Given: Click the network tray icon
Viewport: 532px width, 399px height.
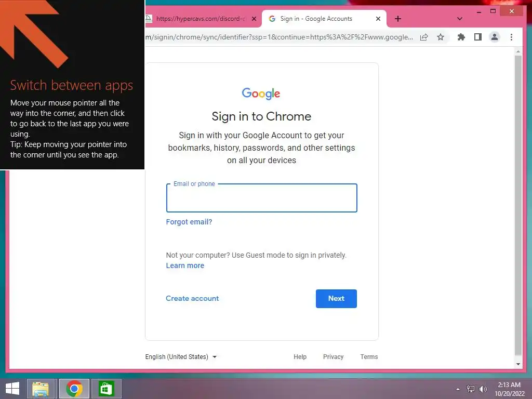Looking at the screenshot, I should (471, 389).
